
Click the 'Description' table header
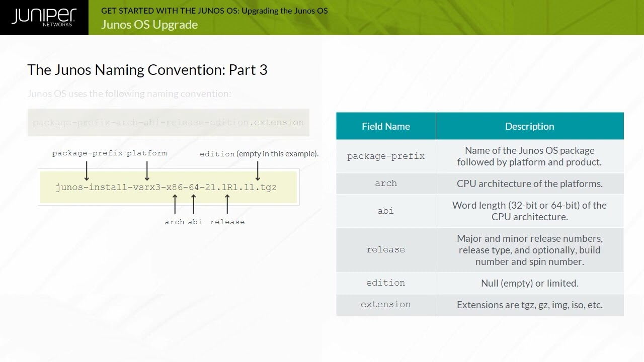[x=530, y=126]
